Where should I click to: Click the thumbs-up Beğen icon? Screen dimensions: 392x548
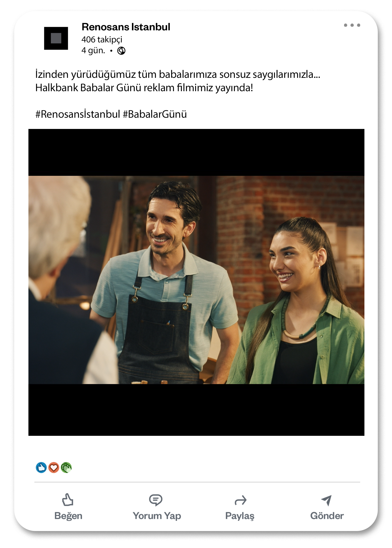(x=68, y=499)
